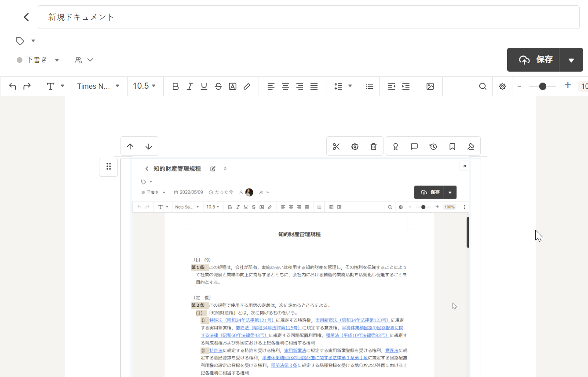Toggle bold formatting in main toolbar
588x377 pixels.
click(175, 87)
